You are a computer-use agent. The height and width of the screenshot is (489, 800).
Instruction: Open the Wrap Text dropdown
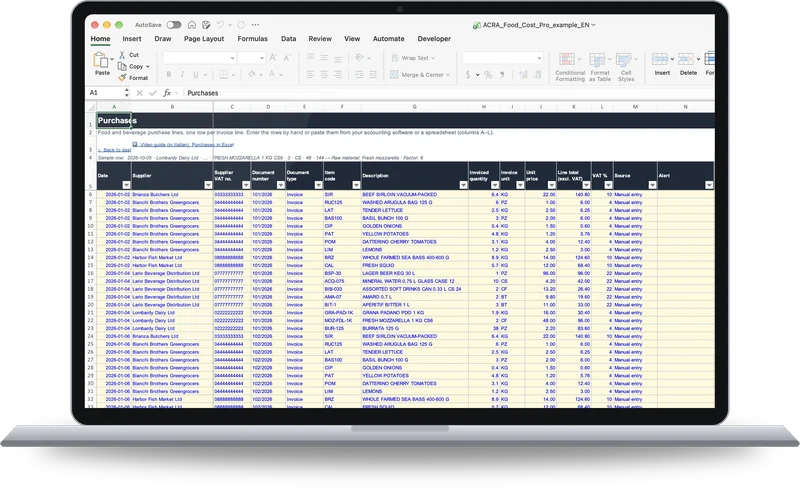[433, 58]
